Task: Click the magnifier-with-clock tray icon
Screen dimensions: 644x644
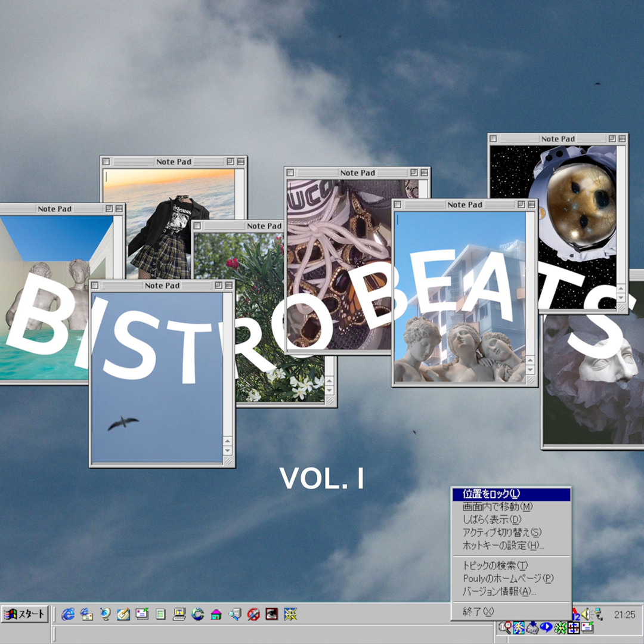Action: (x=505, y=627)
